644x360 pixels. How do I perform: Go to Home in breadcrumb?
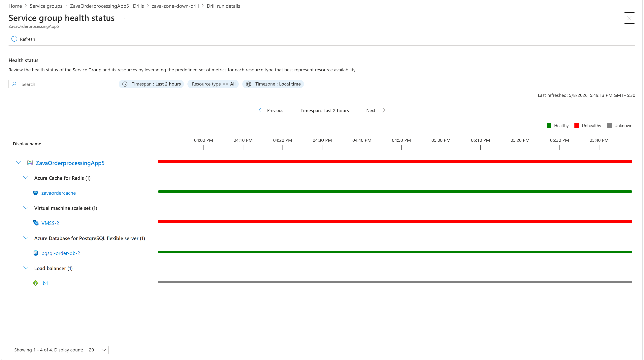(15, 6)
